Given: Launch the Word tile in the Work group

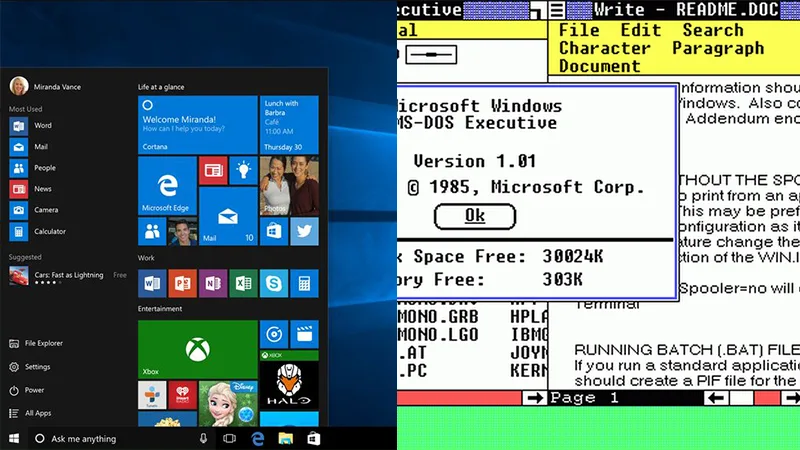Looking at the screenshot, I should click(152, 283).
